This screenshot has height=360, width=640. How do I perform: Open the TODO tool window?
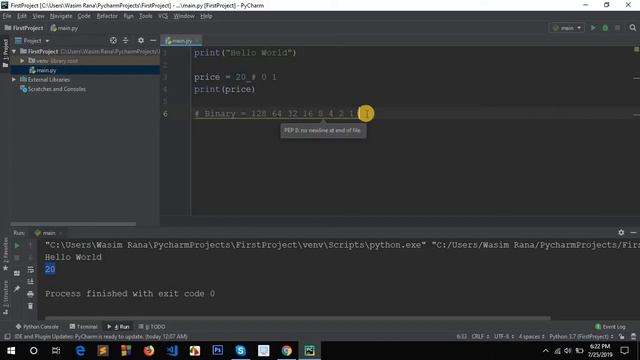coord(152,327)
